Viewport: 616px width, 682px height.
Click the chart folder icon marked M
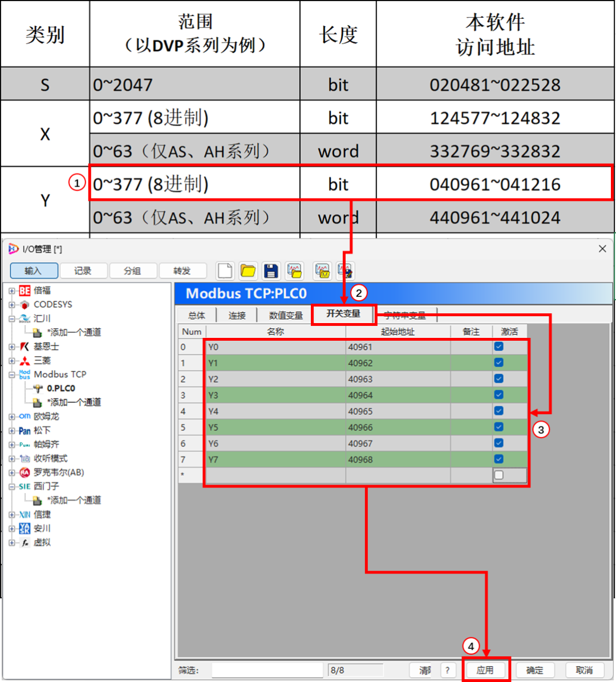pos(323,271)
